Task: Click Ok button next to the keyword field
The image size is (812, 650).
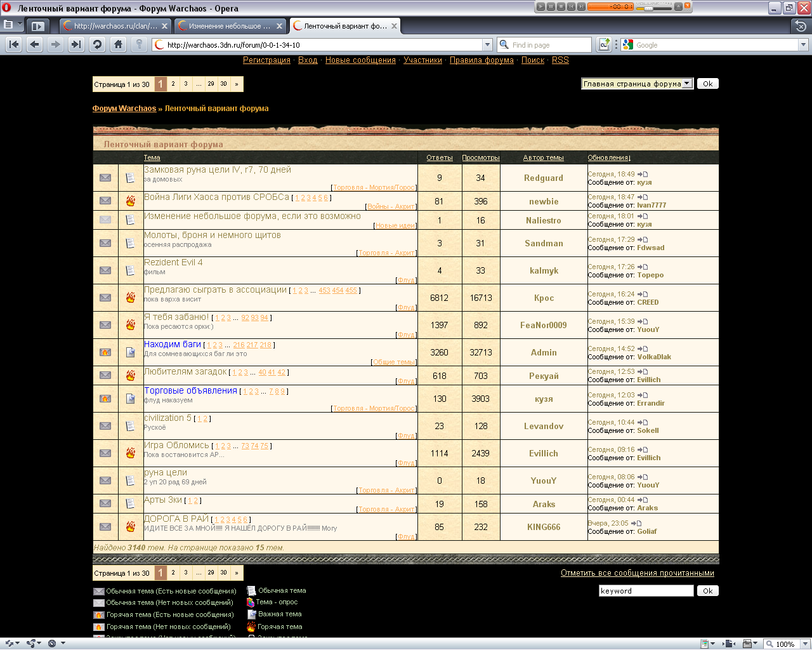Action: coord(708,591)
